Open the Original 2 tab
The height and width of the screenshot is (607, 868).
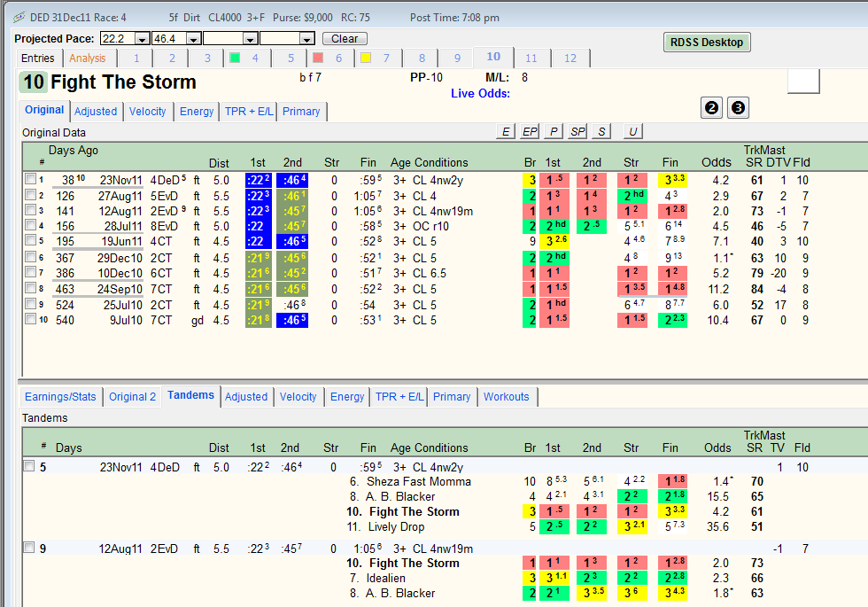[132, 397]
